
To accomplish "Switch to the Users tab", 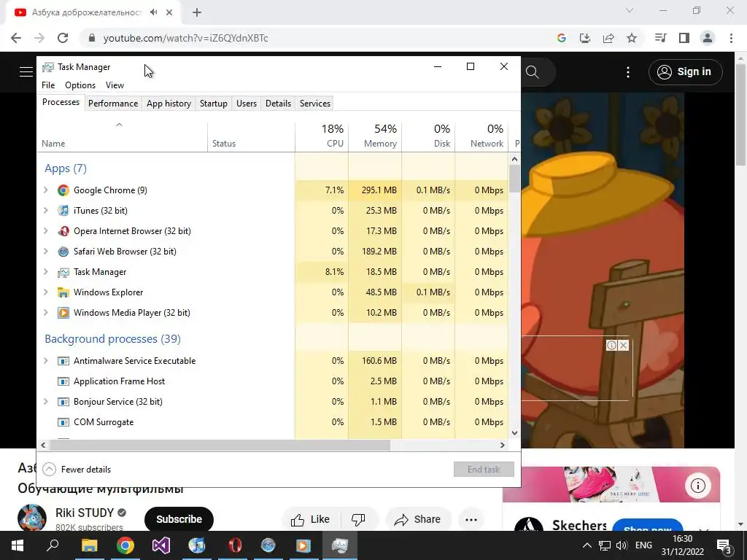I will 247,104.
